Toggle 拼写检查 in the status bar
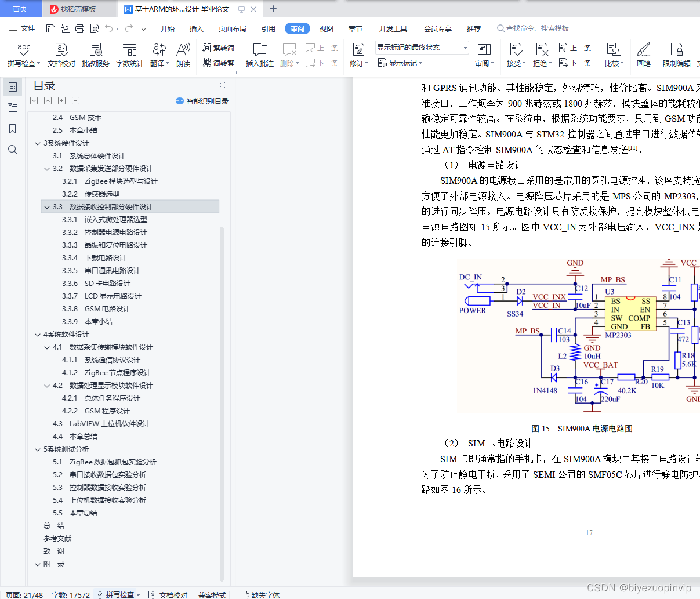Image resolution: width=700 pixels, height=599 pixels. point(119,595)
